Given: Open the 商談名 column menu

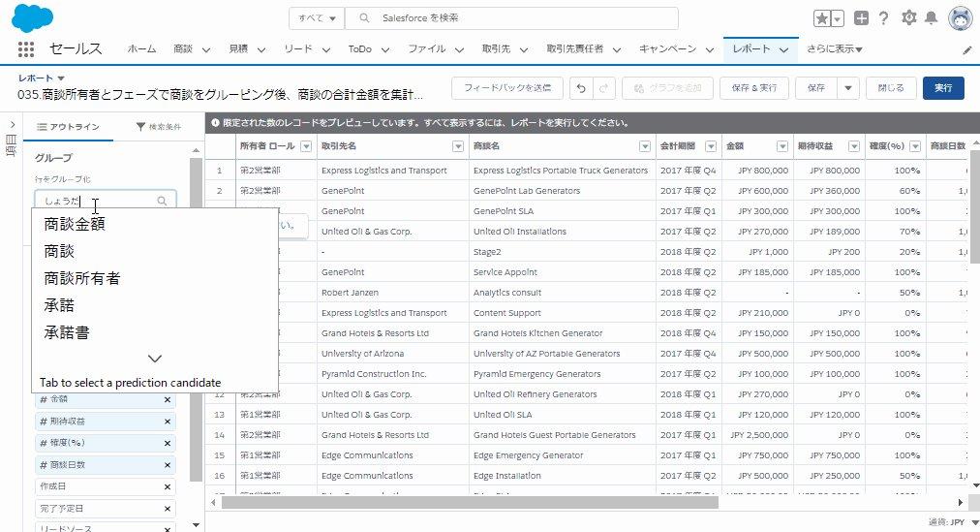Looking at the screenshot, I should point(645,146).
